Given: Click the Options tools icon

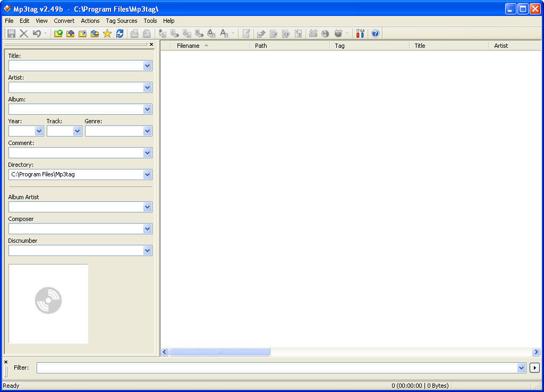Looking at the screenshot, I should (x=360, y=33).
